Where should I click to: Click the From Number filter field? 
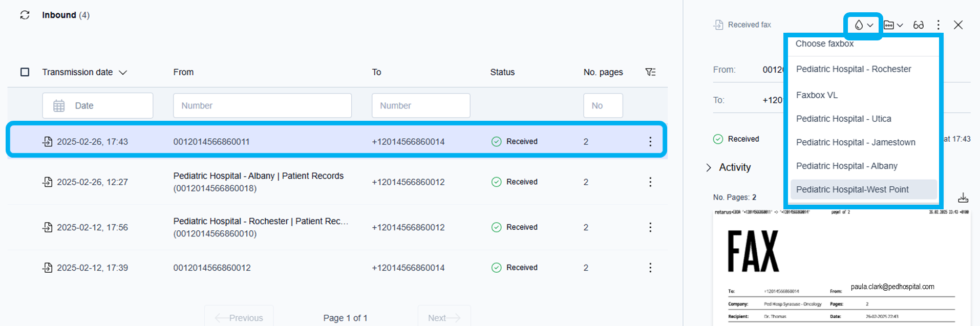[262, 105]
